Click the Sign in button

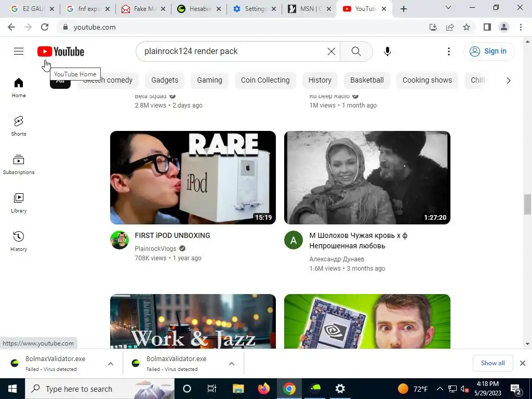pyautogui.click(x=488, y=51)
